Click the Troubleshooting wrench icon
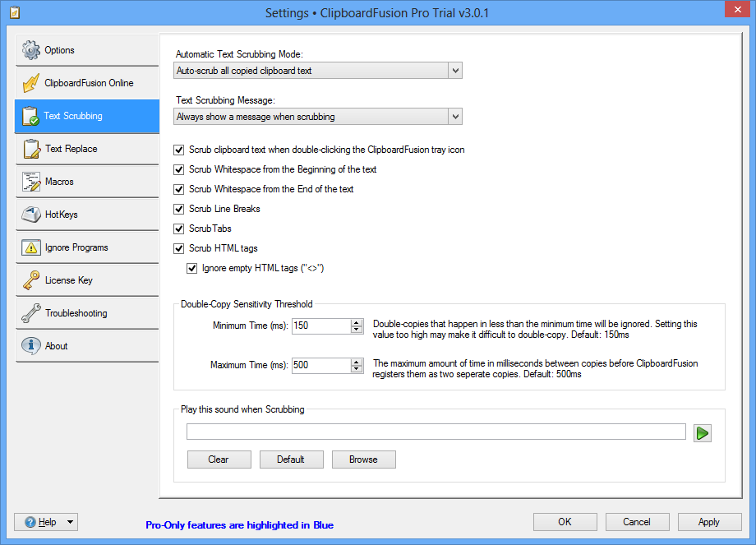This screenshot has height=545, width=756. coord(31,313)
